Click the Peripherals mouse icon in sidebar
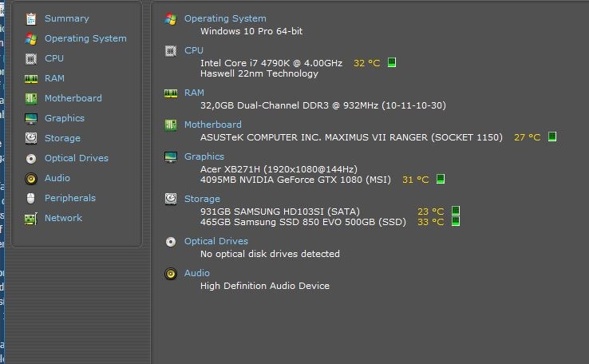The width and height of the screenshot is (589, 364). coord(31,198)
